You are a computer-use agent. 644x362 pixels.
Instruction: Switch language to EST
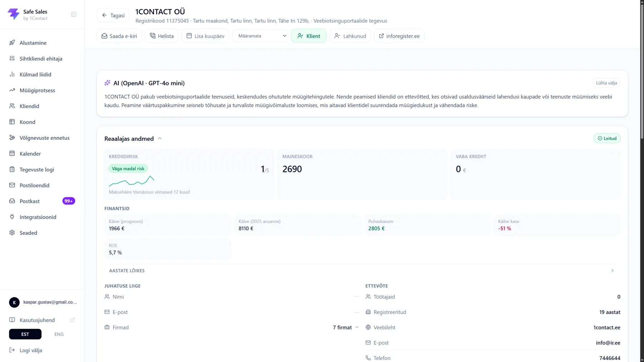25,334
